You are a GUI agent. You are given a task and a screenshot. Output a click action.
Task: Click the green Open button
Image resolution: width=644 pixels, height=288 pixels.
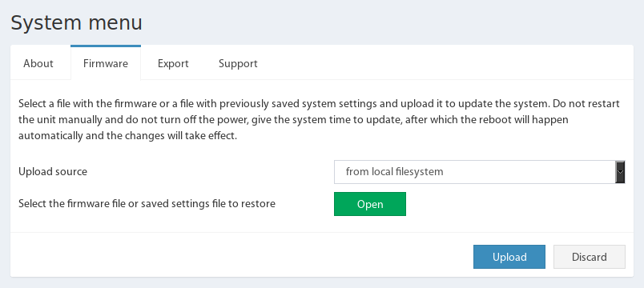[369, 204]
